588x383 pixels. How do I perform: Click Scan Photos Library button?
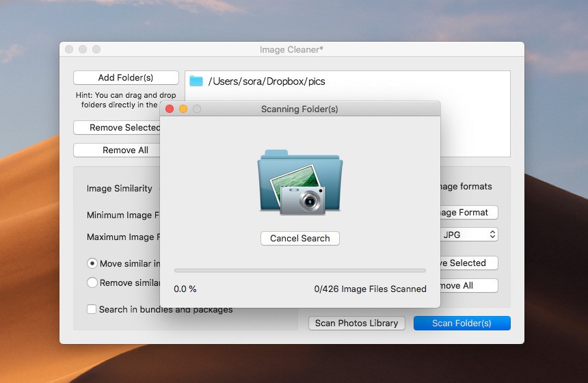pyautogui.click(x=357, y=323)
